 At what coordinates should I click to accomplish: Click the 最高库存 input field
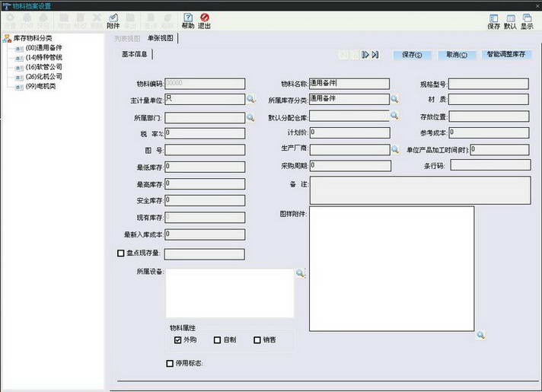205,184
